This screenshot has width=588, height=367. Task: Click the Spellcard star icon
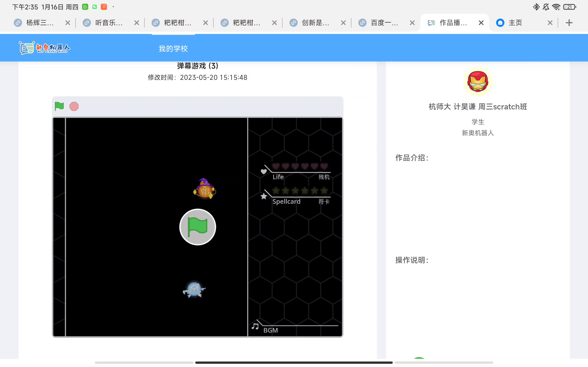(264, 196)
